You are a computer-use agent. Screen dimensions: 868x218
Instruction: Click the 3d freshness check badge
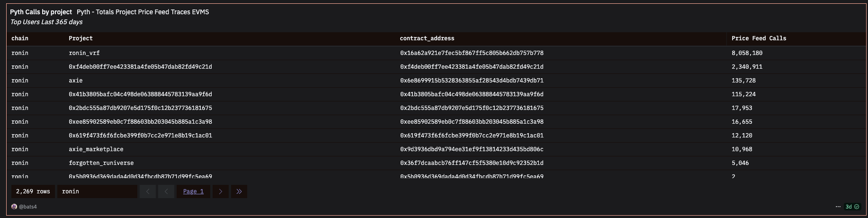[852, 207]
